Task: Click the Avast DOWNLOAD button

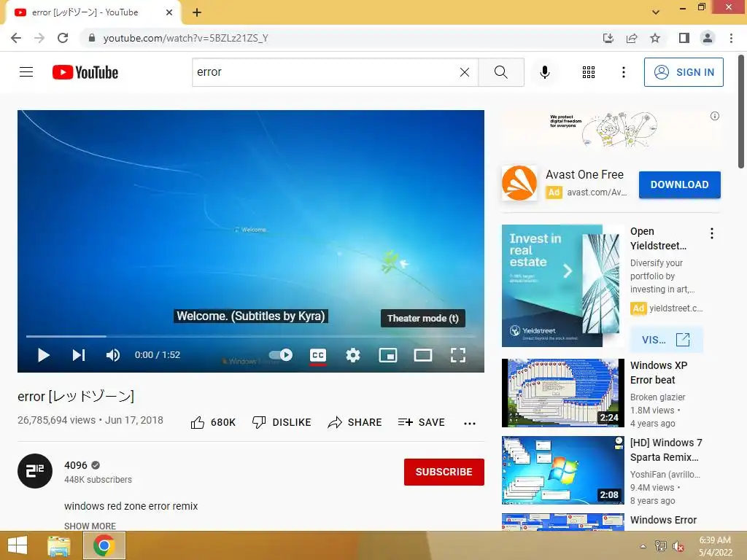Action: (679, 184)
